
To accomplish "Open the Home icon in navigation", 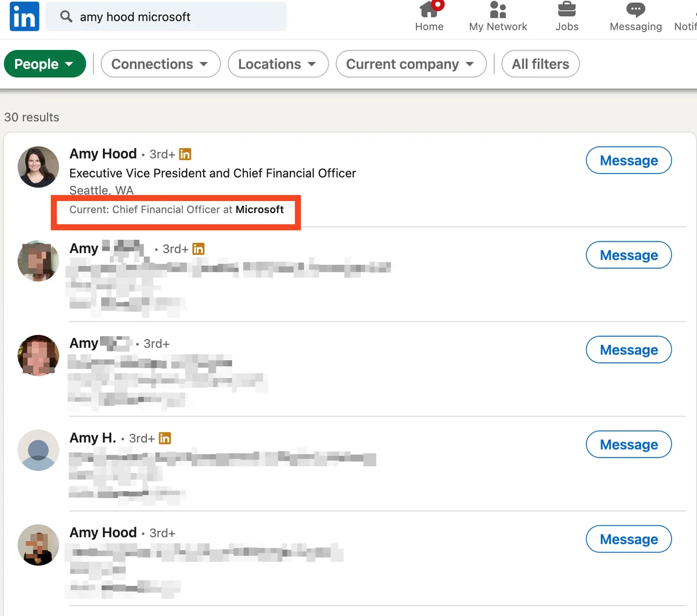I will [x=429, y=9].
